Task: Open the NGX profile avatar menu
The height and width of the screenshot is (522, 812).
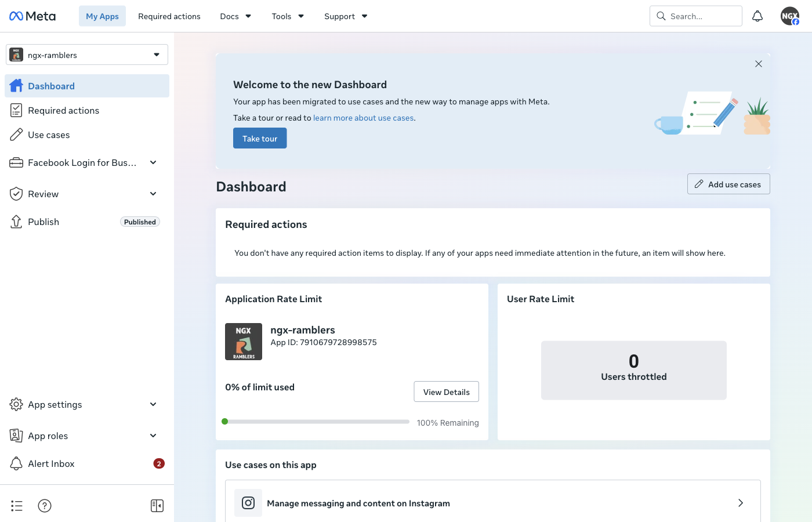Action: (790, 16)
